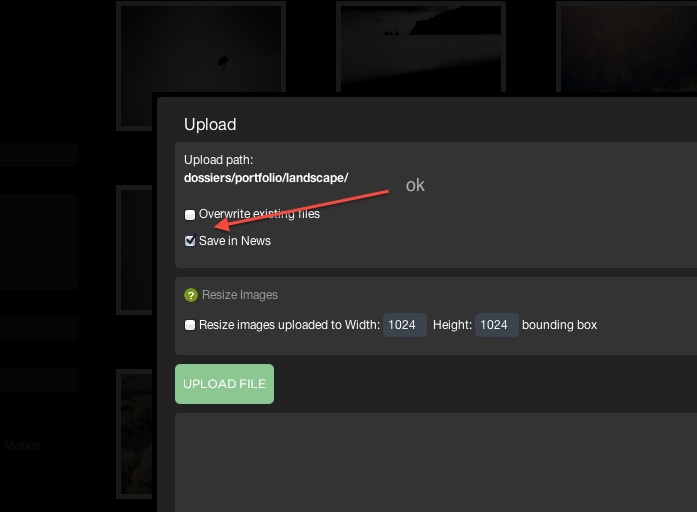
Task: Click the green Resize Images help icon
Action: pos(191,295)
